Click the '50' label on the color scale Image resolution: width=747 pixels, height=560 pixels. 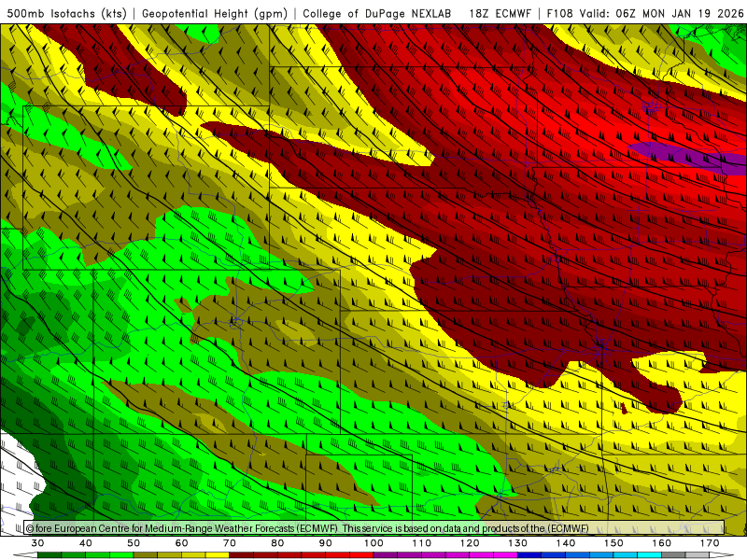[134, 543]
